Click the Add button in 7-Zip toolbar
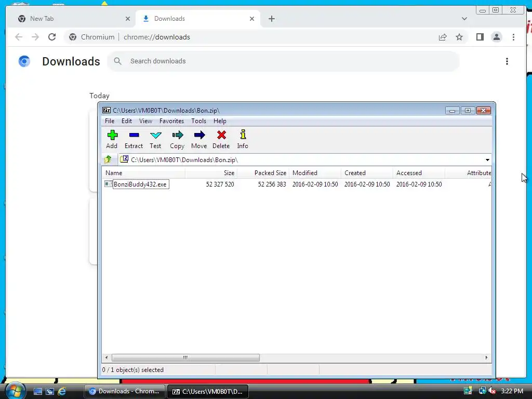This screenshot has height=399, width=532. [x=112, y=139]
